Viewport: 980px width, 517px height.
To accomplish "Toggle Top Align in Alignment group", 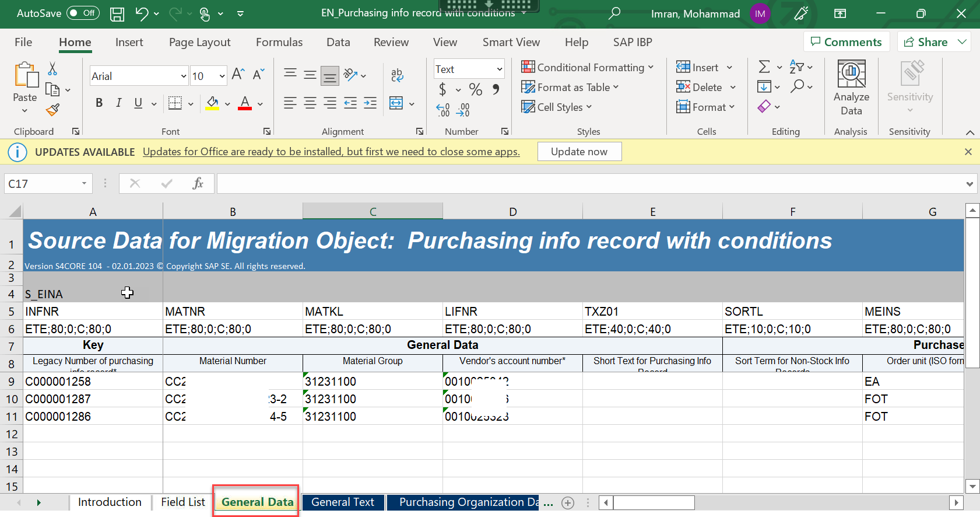I will click(290, 74).
